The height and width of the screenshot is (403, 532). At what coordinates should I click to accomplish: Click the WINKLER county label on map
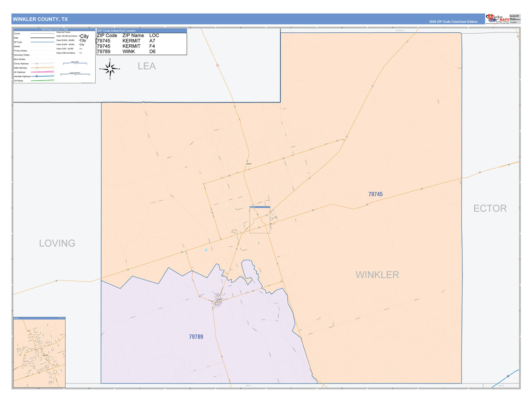tap(377, 275)
